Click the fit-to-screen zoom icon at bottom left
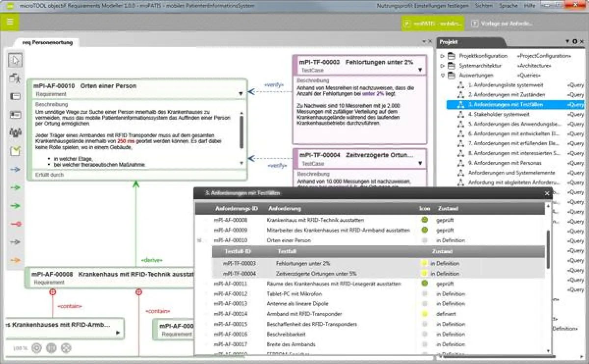The width and height of the screenshot is (589, 364). point(66,348)
